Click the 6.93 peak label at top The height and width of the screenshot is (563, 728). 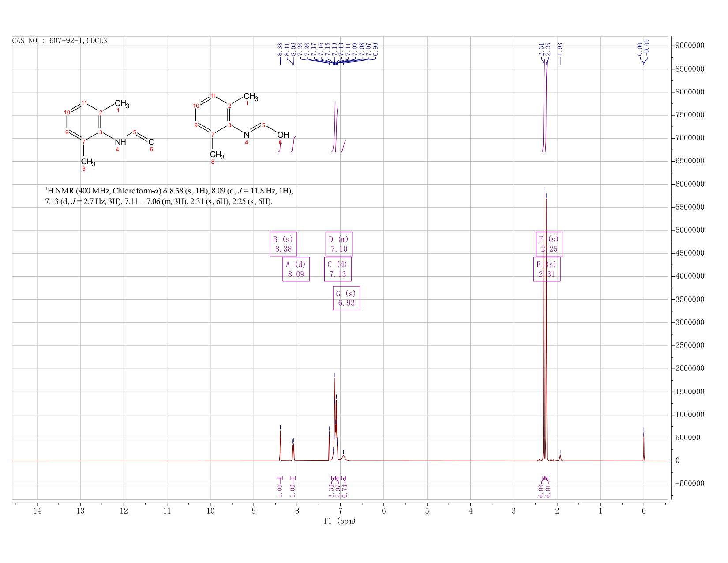click(x=375, y=49)
